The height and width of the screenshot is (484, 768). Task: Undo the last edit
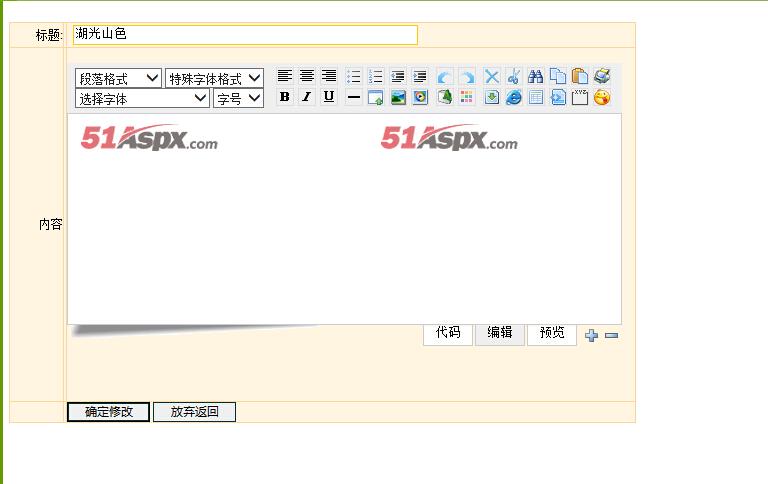(x=444, y=77)
